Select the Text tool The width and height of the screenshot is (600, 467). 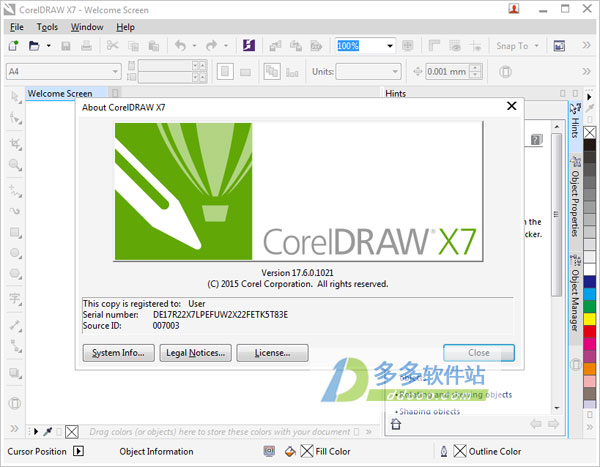[x=15, y=298]
